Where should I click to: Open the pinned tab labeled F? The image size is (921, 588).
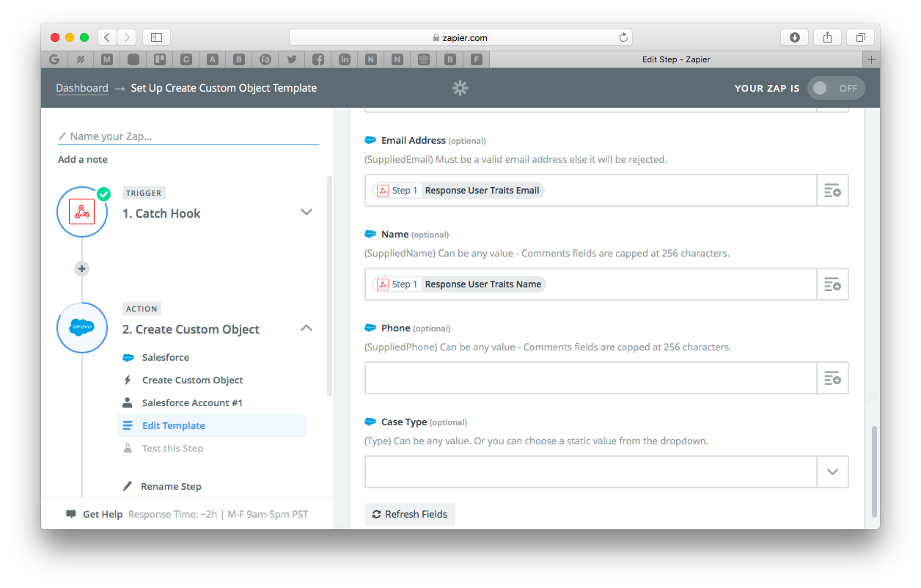[477, 59]
